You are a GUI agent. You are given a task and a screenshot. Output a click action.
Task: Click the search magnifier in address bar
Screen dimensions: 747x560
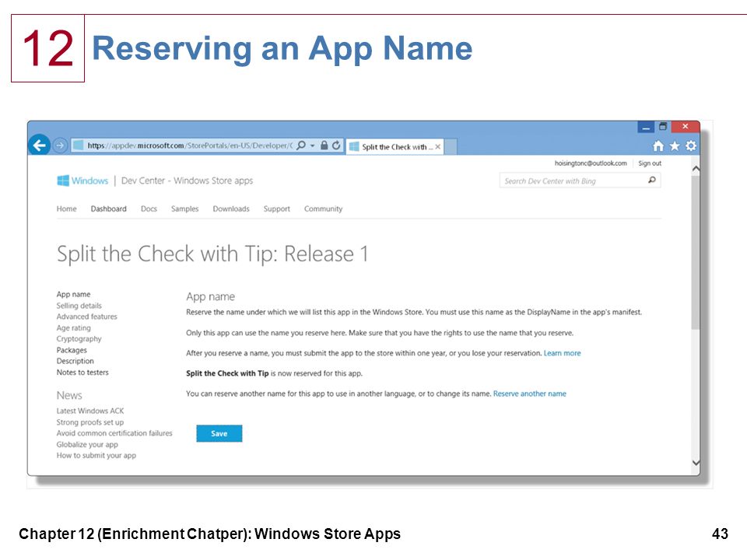301,145
